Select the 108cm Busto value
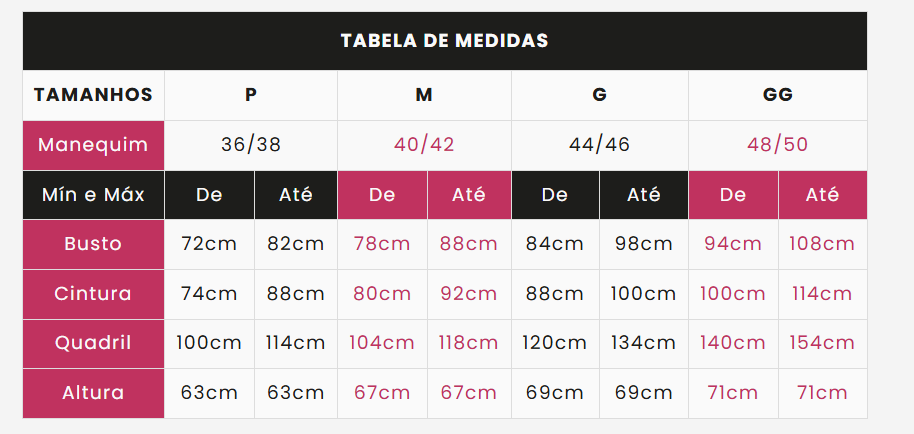The width and height of the screenshot is (914, 434). pos(822,244)
